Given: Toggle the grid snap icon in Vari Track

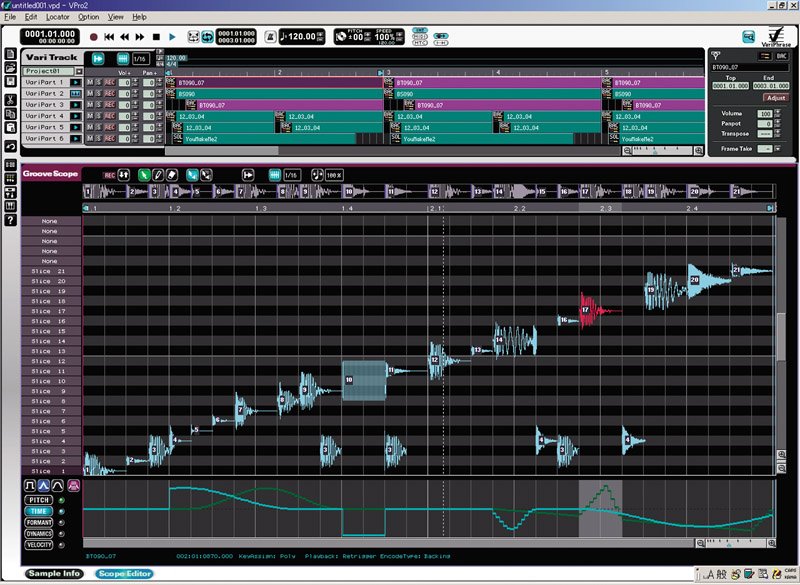Looking at the screenshot, I should 123,59.
